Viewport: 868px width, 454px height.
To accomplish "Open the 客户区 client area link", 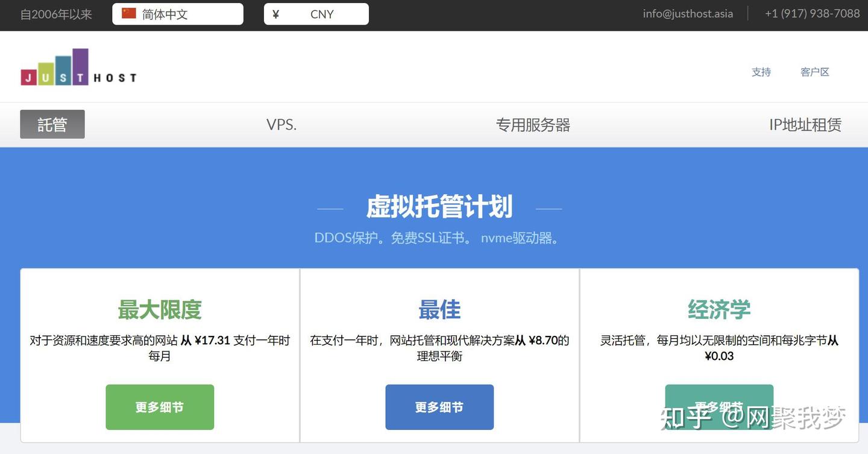I will pos(814,72).
